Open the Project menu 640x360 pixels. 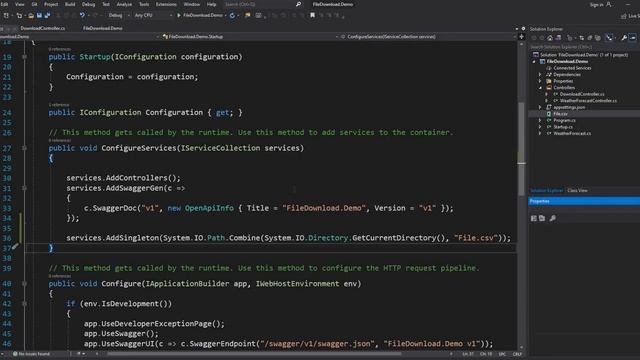[x=51, y=4]
